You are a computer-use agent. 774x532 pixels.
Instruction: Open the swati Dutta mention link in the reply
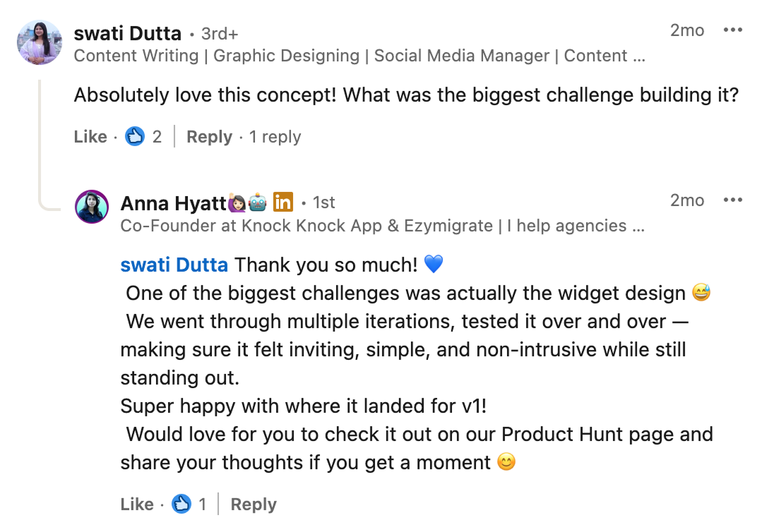click(174, 265)
